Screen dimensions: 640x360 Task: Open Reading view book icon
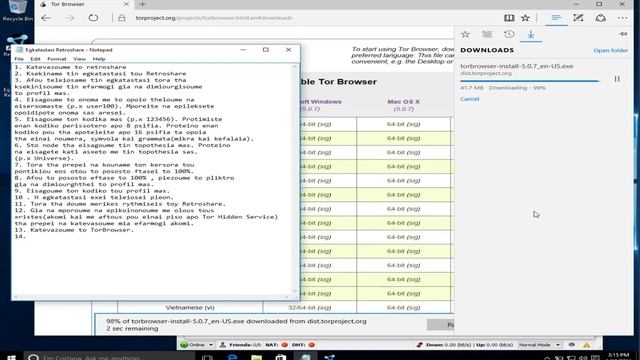point(509,18)
